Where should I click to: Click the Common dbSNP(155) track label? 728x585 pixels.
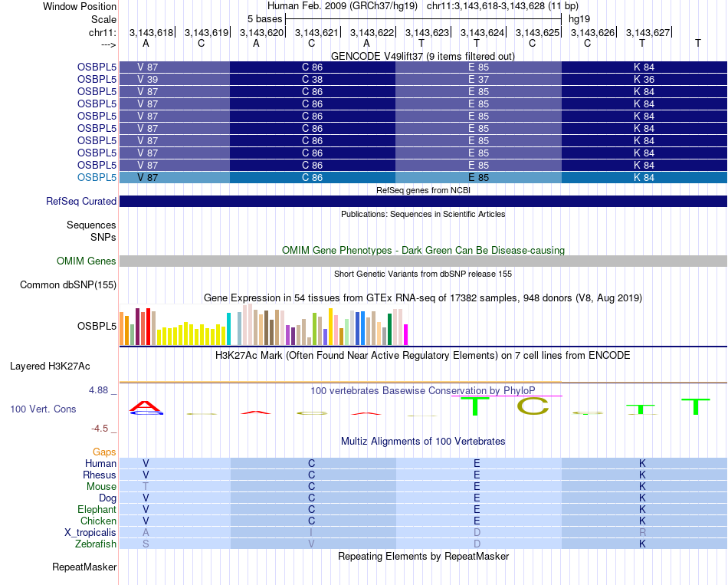pos(67,285)
